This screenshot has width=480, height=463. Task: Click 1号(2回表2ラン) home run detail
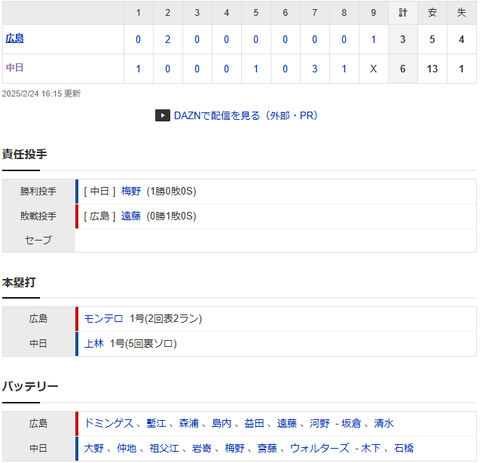pos(166,319)
